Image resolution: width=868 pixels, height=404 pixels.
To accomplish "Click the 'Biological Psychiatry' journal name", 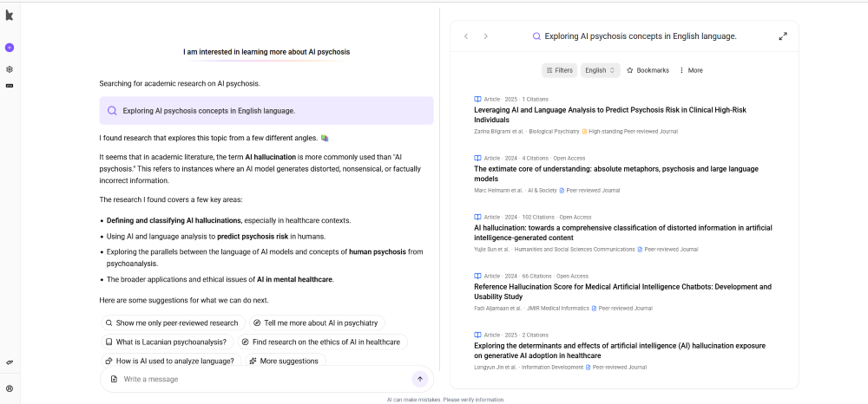I will coord(554,132).
